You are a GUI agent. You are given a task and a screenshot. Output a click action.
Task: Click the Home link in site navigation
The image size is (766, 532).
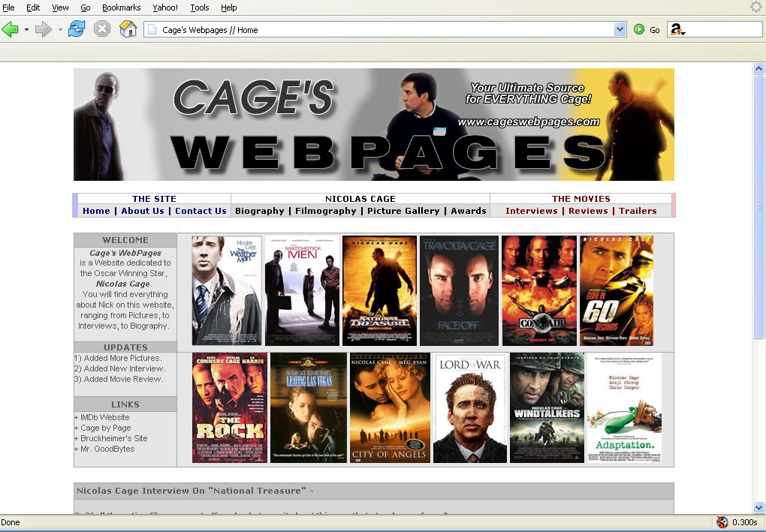[x=96, y=211]
